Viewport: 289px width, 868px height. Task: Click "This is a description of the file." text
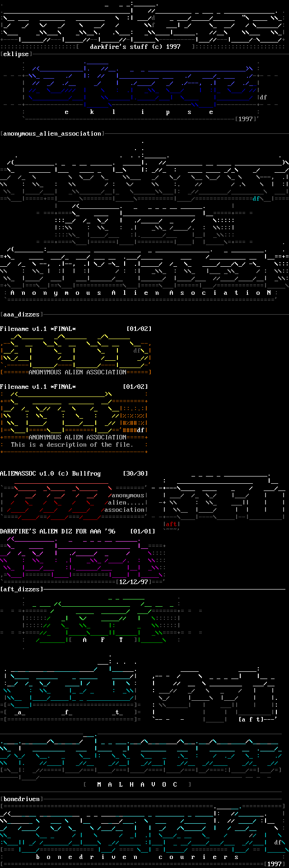(x=72, y=444)
